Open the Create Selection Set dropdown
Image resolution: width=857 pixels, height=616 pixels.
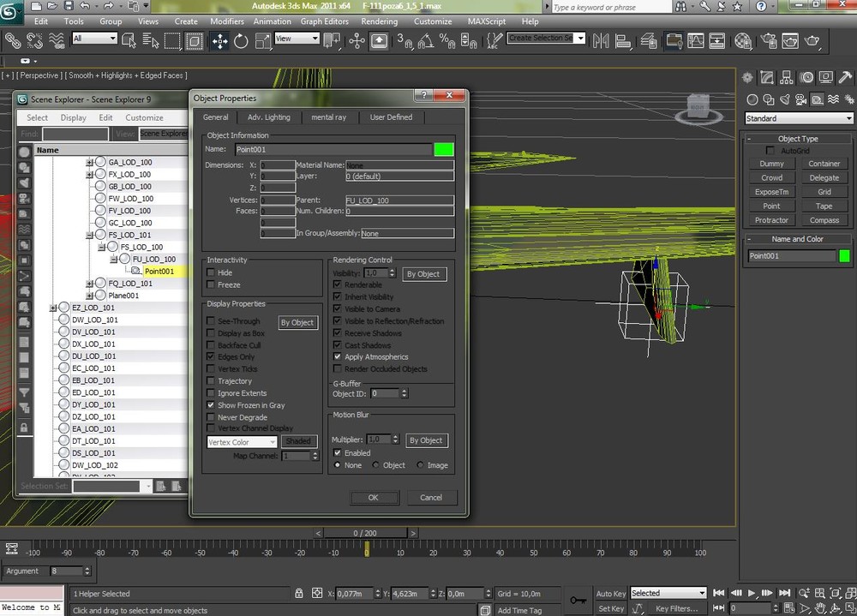pyautogui.click(x=580, y=39)
